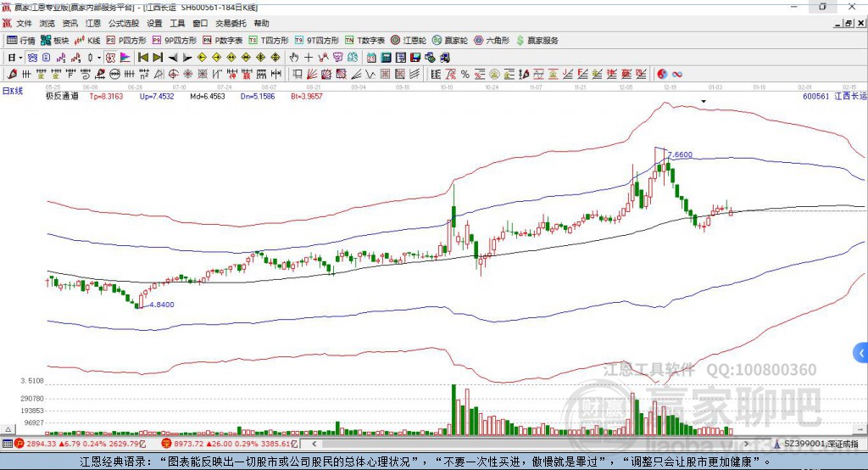The image size is (868, 470).
Task: Step chart left with black arrow
Action: 173,58
